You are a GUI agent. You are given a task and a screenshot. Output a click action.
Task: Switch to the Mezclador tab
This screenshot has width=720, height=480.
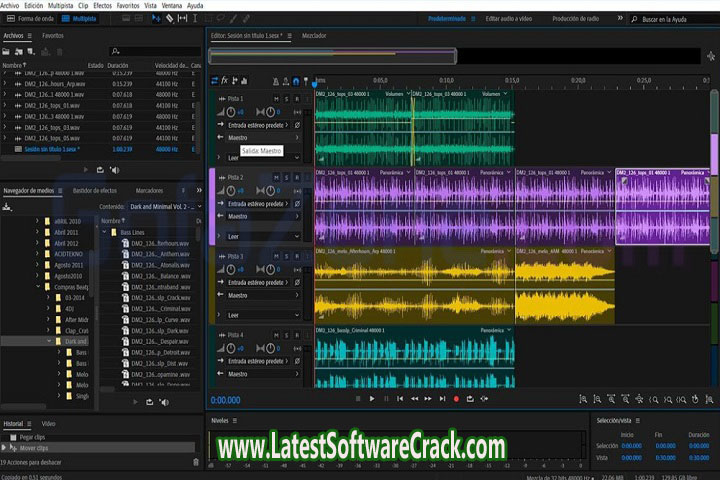click(x=314, y=35)
